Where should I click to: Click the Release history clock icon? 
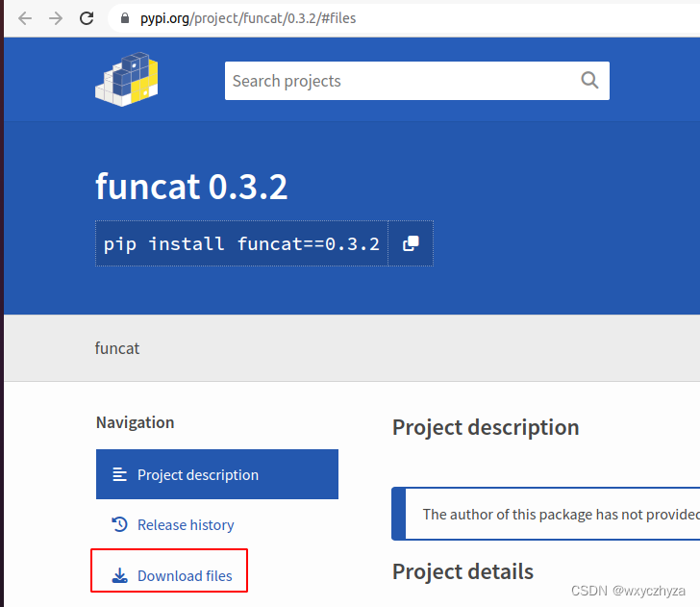119,524
